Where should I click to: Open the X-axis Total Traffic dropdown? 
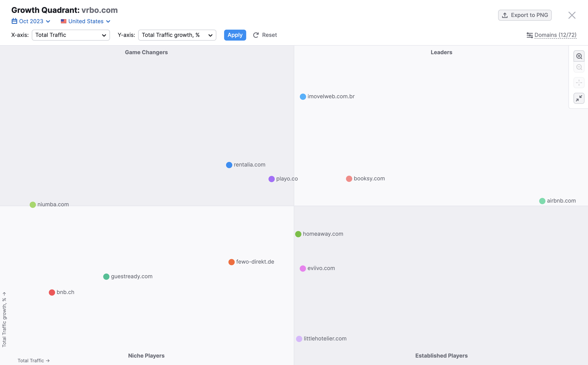tap(71, 35)
